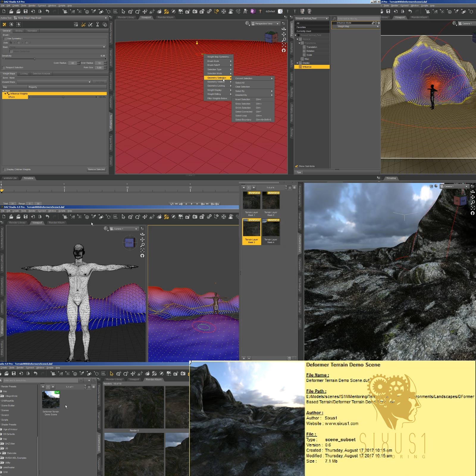This screenshot has width=476, height=476.
Task: Click view cube in red grid viewport
Action: pos(271,37)
